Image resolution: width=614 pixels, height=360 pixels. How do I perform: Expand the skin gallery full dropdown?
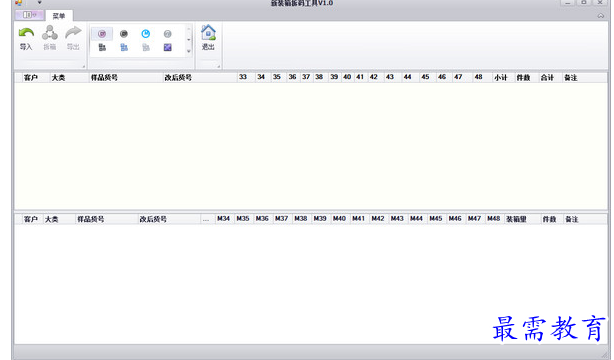pyautogui.click(x=189, y=51)
